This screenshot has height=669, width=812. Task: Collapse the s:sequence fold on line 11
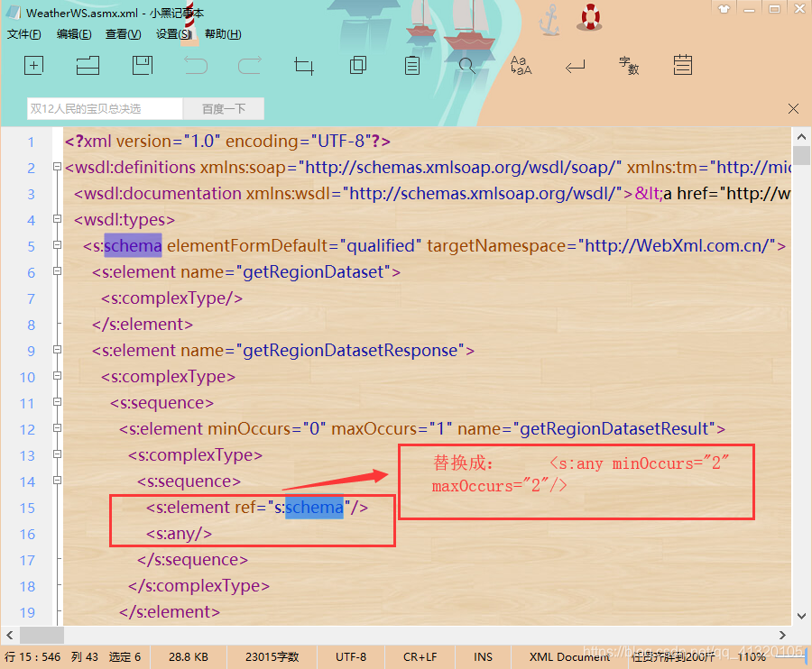coord(57,401)
